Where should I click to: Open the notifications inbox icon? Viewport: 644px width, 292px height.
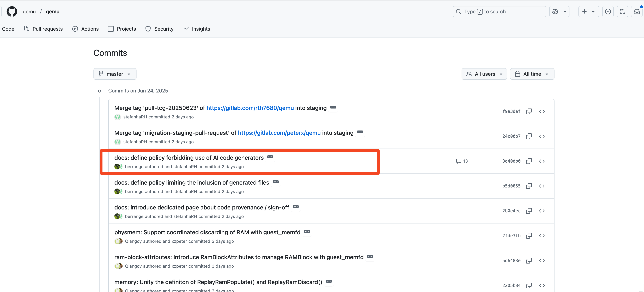point(637,12)
